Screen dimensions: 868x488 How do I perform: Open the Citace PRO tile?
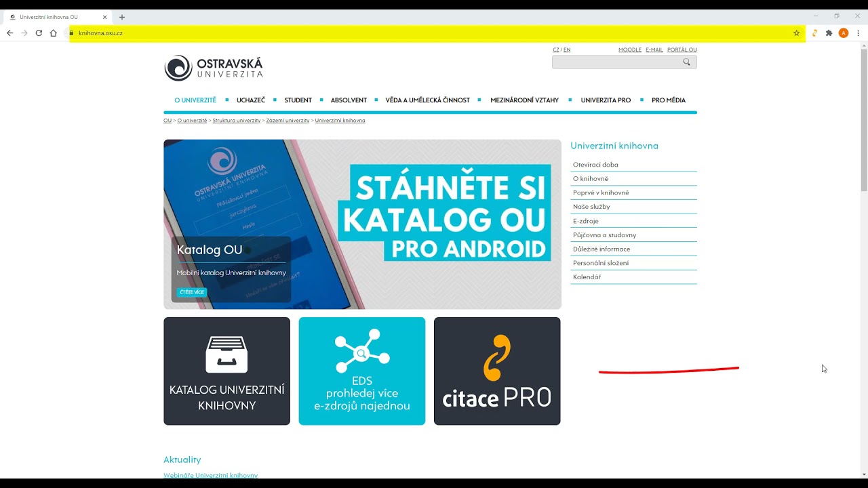pos(497,371)
